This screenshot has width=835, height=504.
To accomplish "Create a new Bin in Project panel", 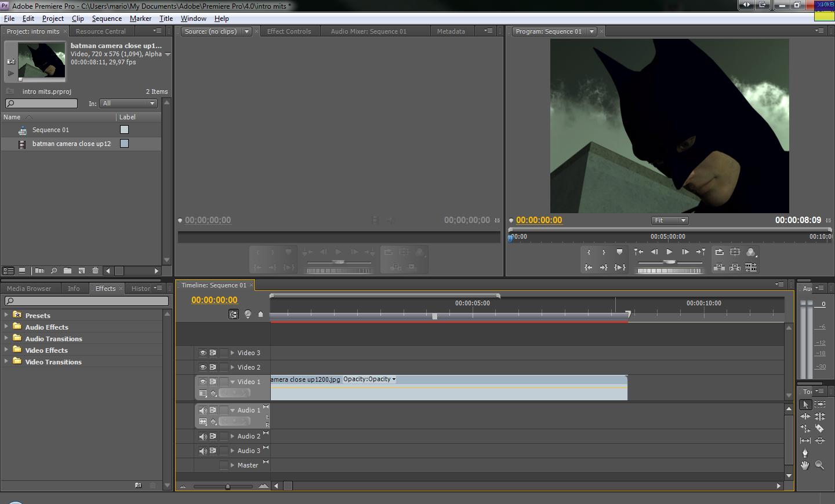I will (68, 271).
